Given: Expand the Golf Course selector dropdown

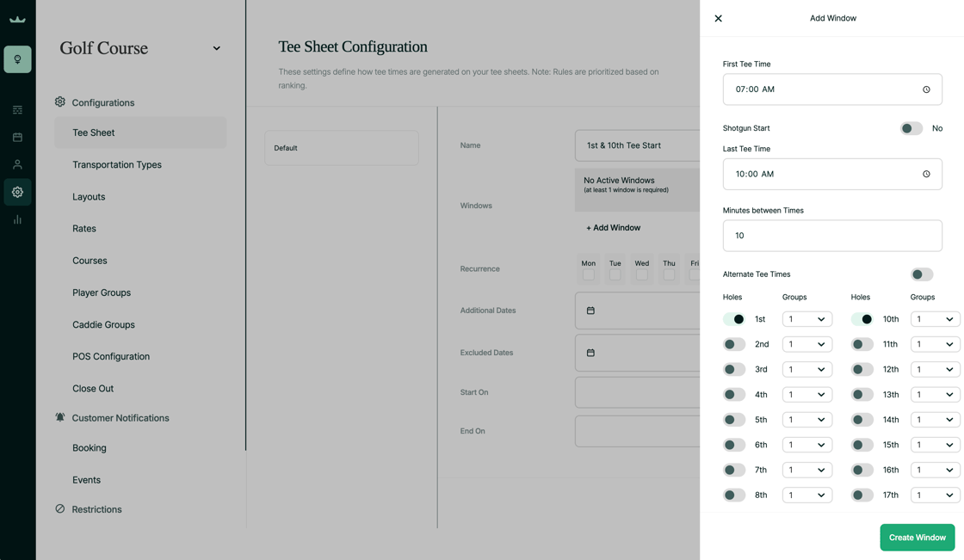Looking at the screenshot, I should click(x=216, y=48).
